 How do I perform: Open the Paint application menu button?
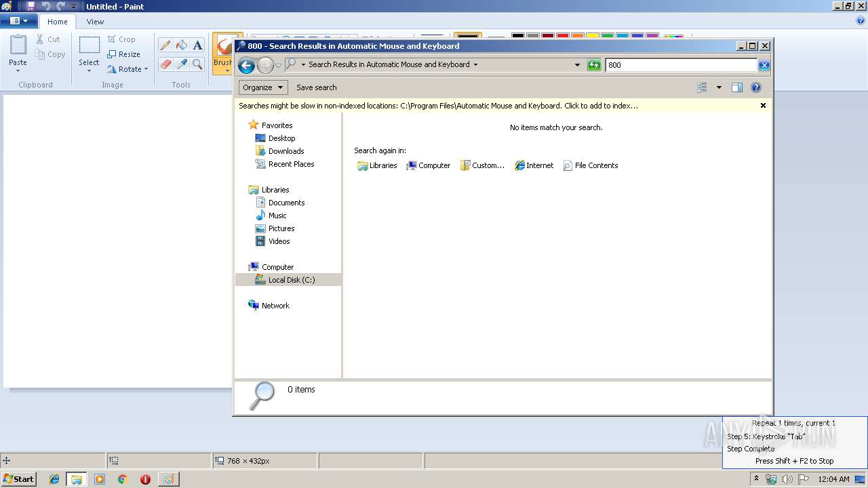click(x=19, y=21)
